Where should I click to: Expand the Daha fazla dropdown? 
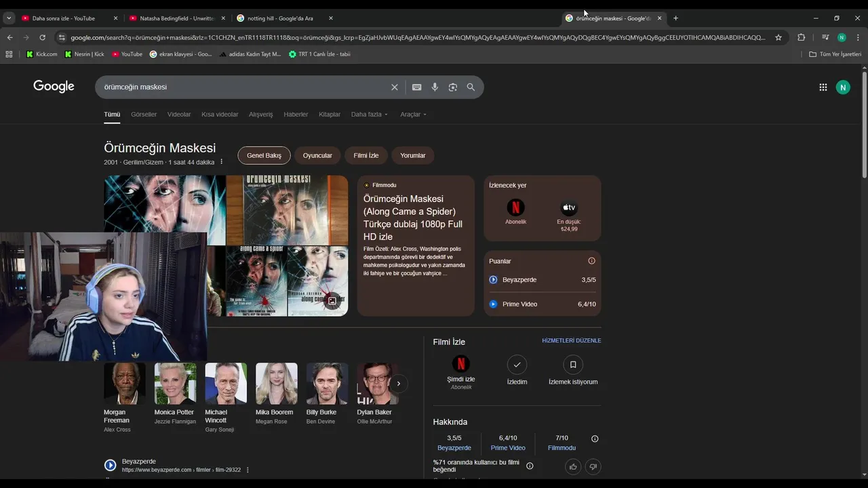[370, 115]
